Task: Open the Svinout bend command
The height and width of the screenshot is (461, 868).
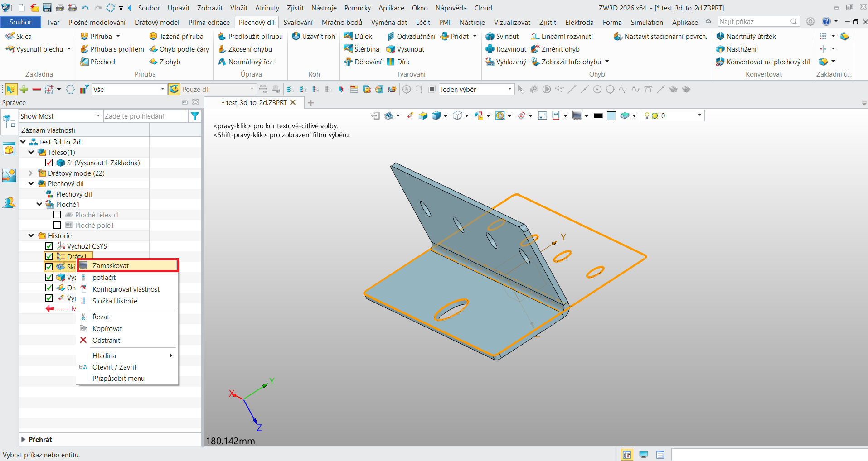Action: 502,36
